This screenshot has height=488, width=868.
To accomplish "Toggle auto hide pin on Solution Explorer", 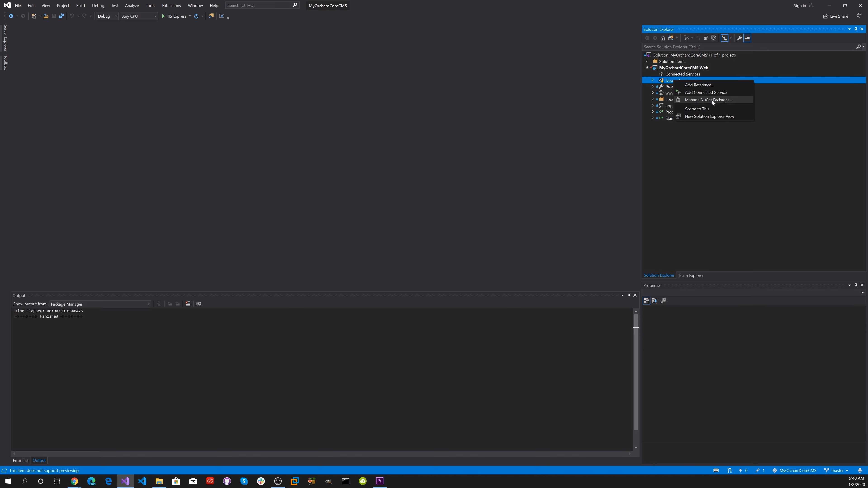I will click(x=856, y=29).
